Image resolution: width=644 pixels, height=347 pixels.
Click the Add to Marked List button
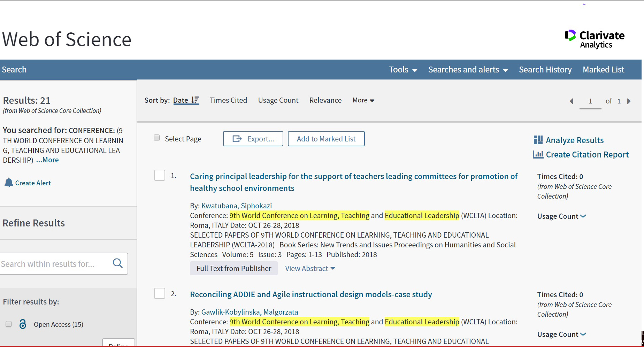coord(326,139)
